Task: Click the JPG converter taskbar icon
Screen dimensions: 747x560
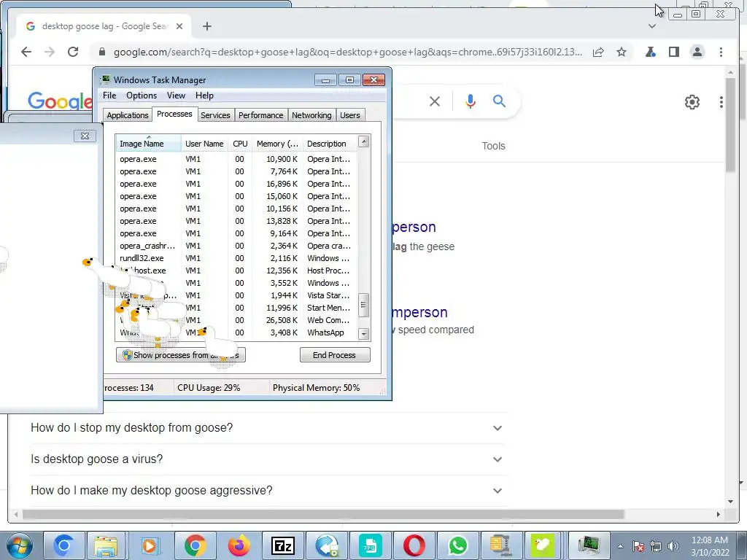Action: (x=370, y=545)
